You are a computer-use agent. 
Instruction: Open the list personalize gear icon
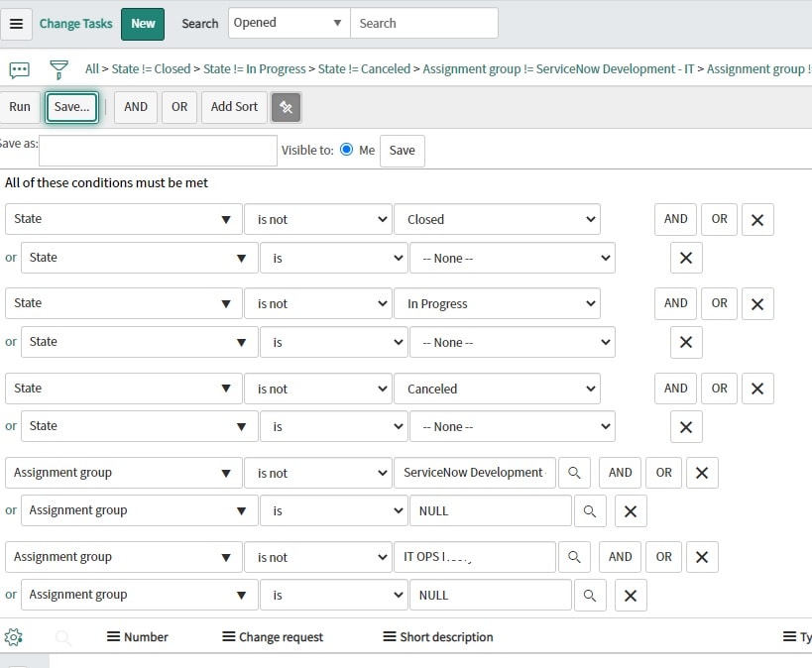click(x=14, y=637)
